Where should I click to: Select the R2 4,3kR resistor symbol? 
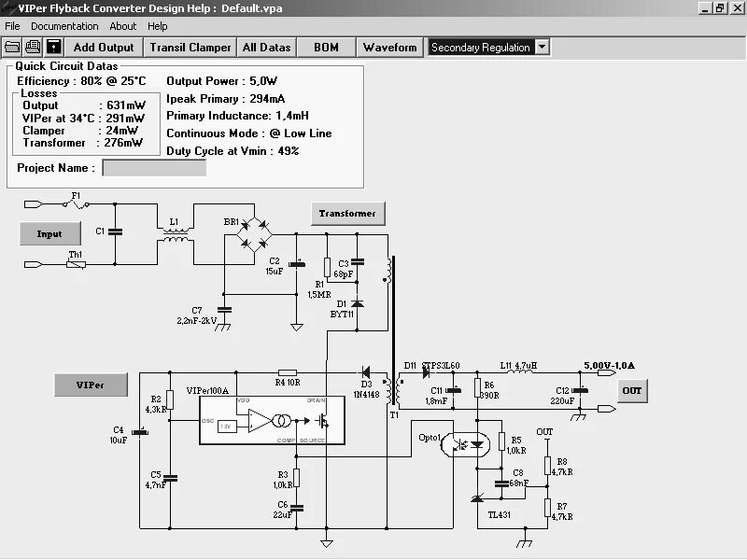[x=170, y=400]
